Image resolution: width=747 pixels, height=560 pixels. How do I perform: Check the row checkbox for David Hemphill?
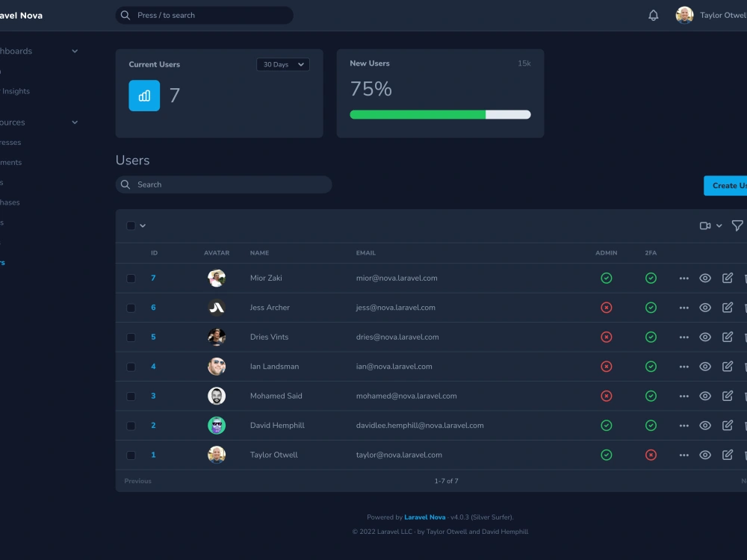click(x=131, y=426)
